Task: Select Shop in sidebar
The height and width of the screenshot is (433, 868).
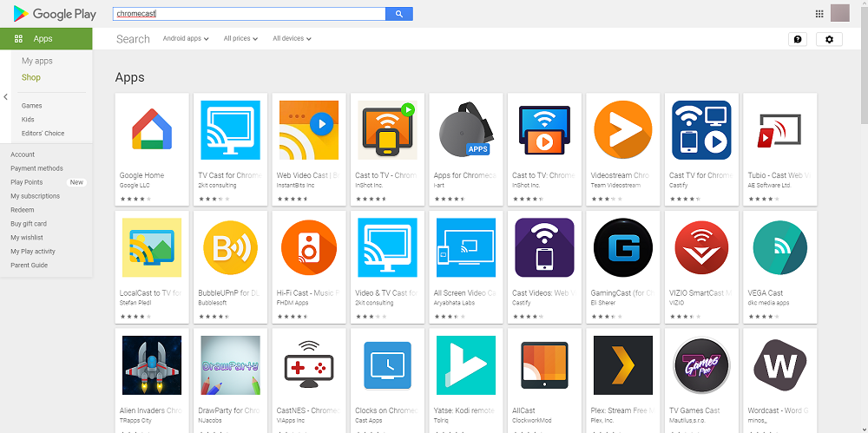Action: (31, 77)
